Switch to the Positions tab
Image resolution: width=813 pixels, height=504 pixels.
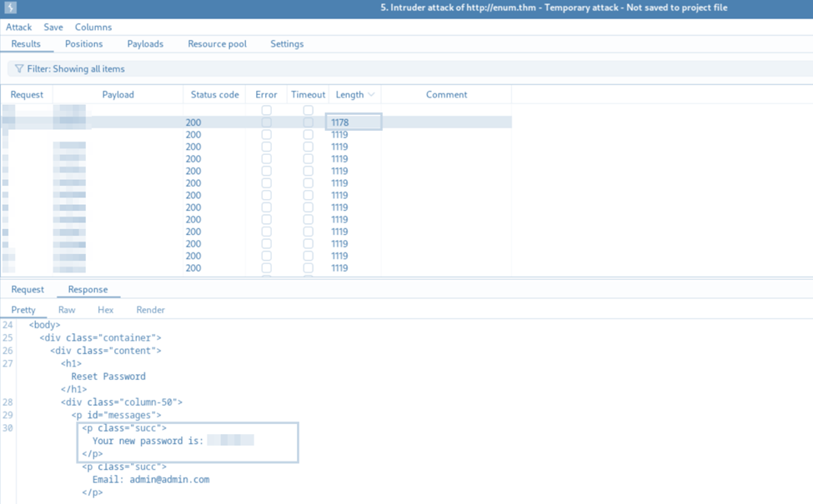[83, 44]
